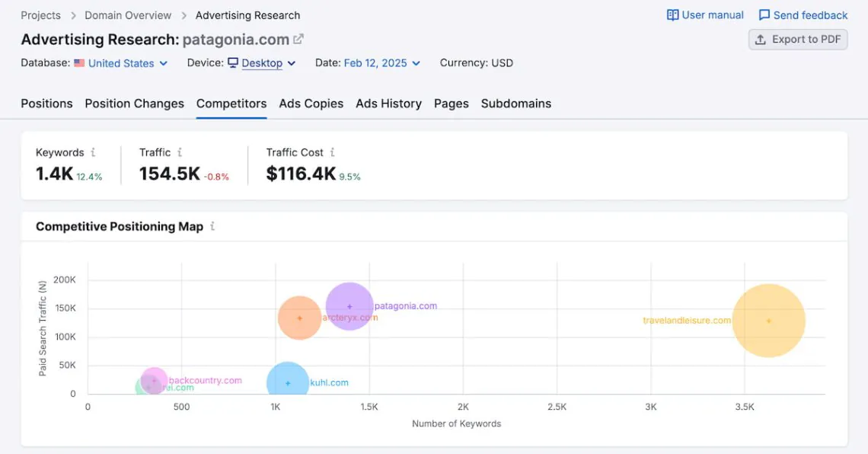Select the purple patagonia.com bubble
Viewport: 868px width, 454px height.
349,306
